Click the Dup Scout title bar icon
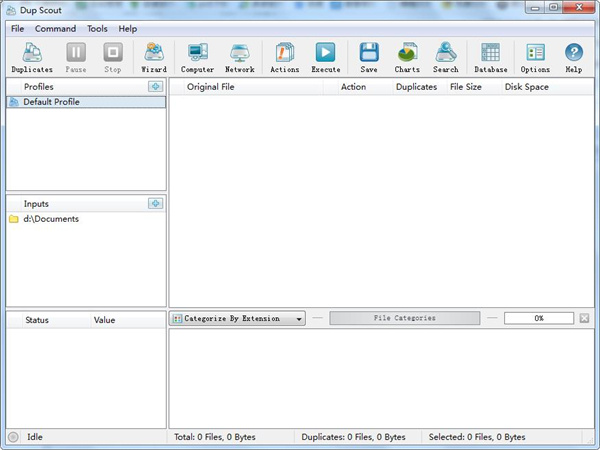 (11, 10)
